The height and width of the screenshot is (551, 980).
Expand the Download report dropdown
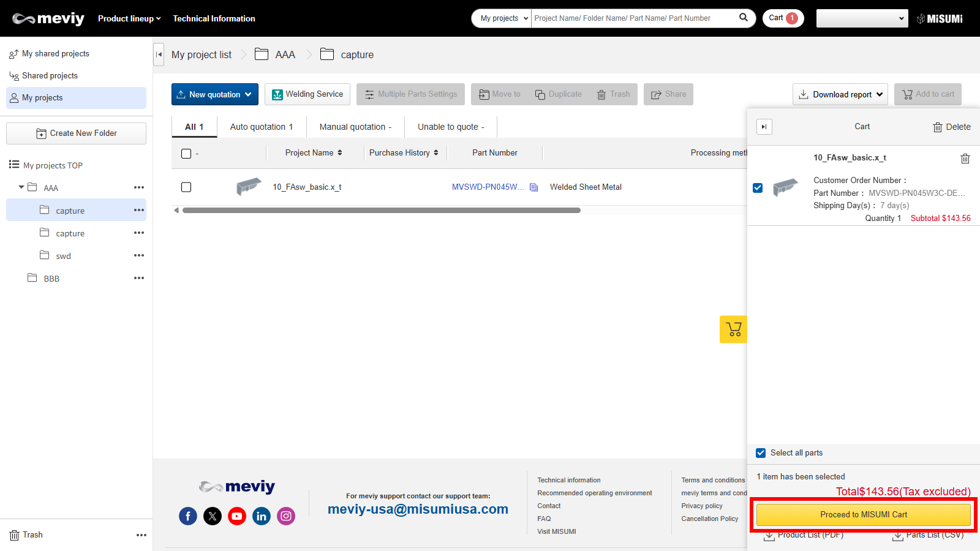pos(840,94)
